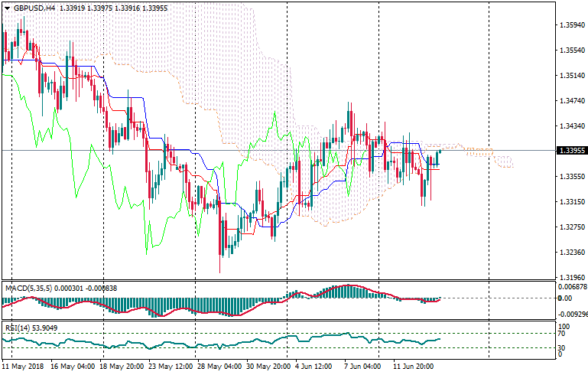Select the 28 May 04:00 time label
The image size is (588, 375).
point(219,367)
